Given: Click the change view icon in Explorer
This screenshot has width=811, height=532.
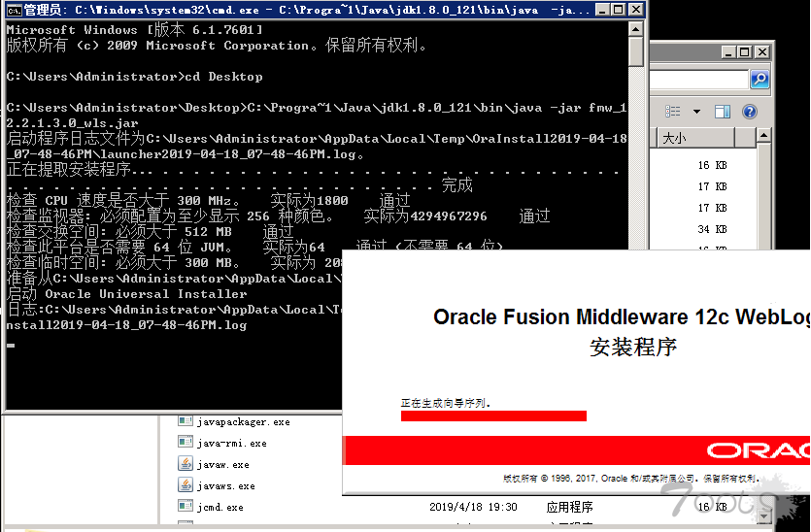Looking at the screenshot, I should (673, 111).
